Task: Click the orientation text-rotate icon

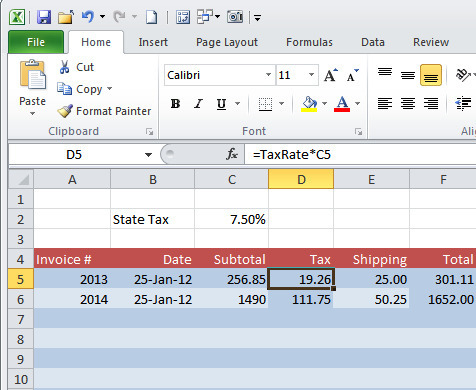Action: (463, 75)
